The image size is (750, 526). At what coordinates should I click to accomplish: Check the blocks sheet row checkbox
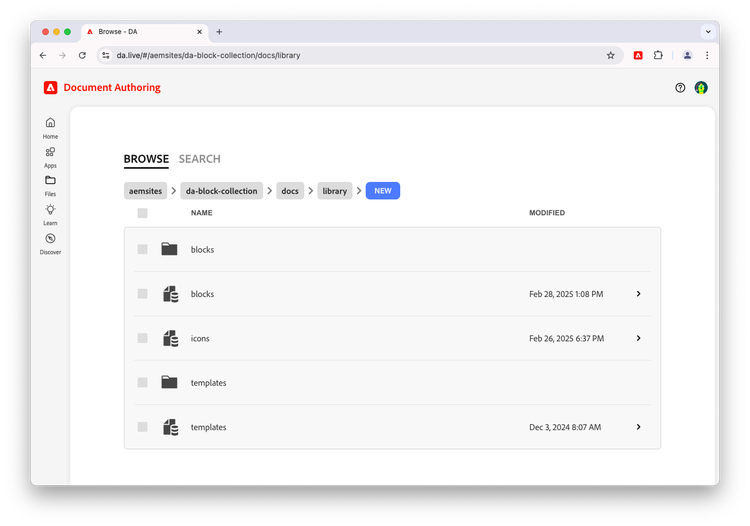point(143,294)
